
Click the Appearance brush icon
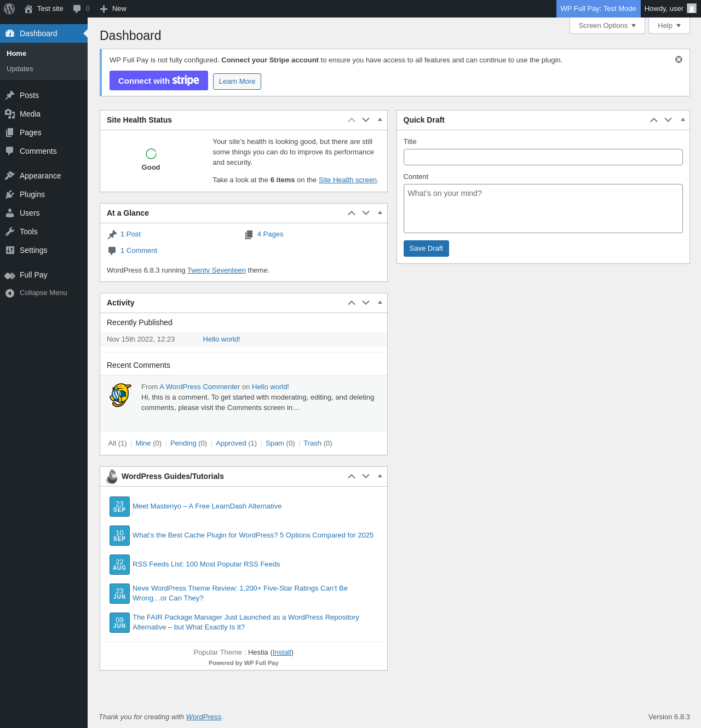click(10, 176)
